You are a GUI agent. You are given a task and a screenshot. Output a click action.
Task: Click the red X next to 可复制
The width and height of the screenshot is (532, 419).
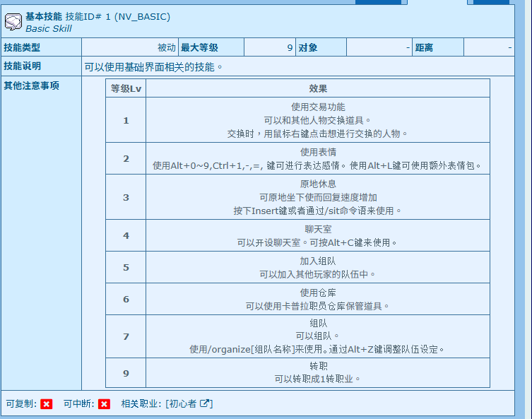47,404
